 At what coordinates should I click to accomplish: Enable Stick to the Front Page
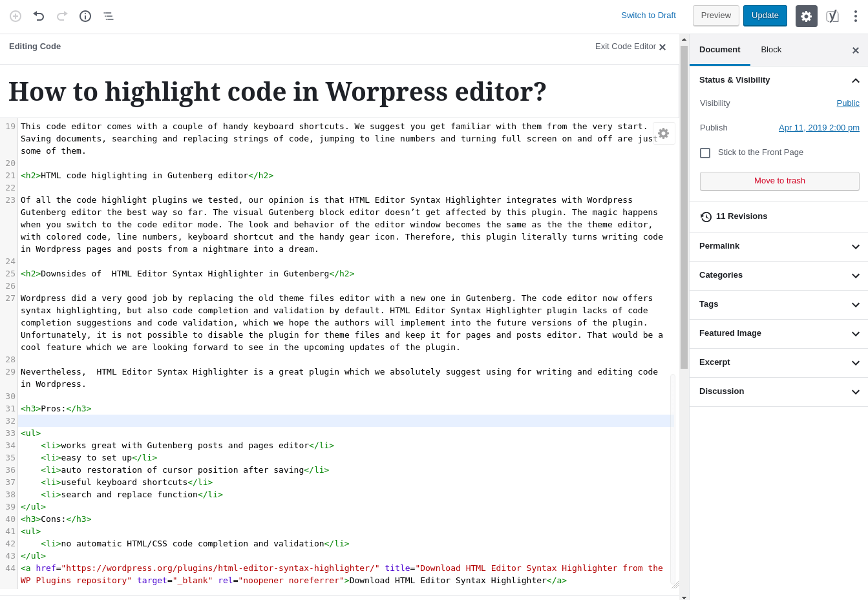coord(705,152)
